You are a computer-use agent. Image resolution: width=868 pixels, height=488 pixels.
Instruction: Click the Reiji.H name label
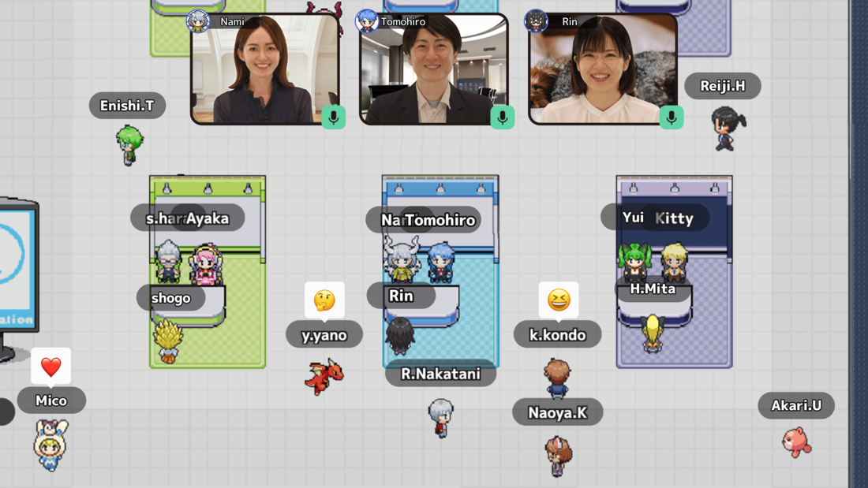tap(722, 86)
